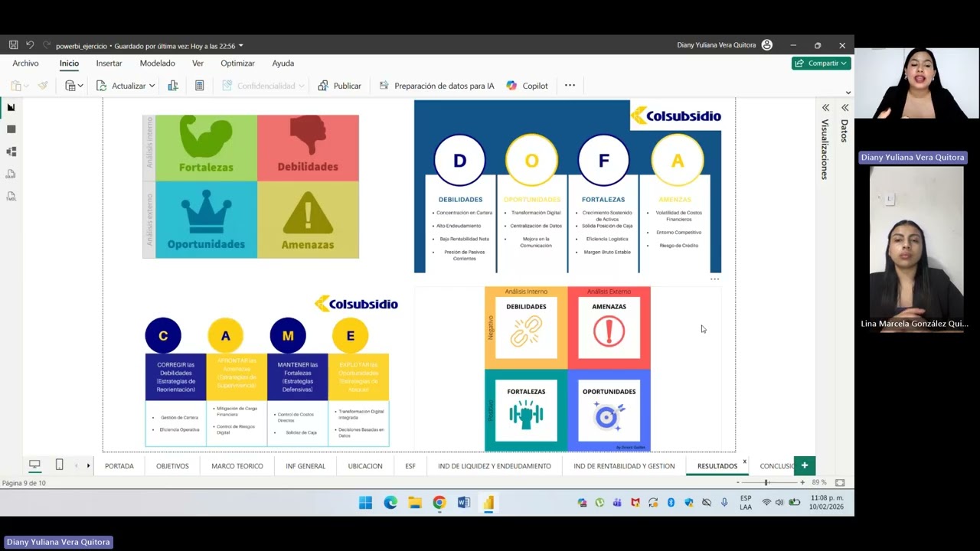Open the Optimizar ribbon tab
Screen dimensions: 980x551
point(237,64)
